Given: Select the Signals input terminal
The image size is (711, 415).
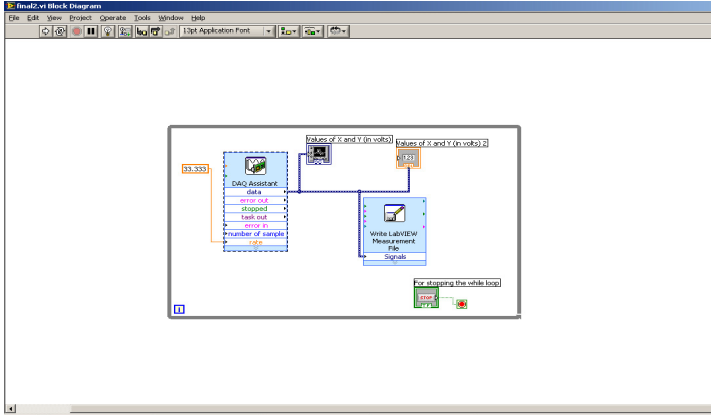Looking at the screenshot, I should pos(394,257).
